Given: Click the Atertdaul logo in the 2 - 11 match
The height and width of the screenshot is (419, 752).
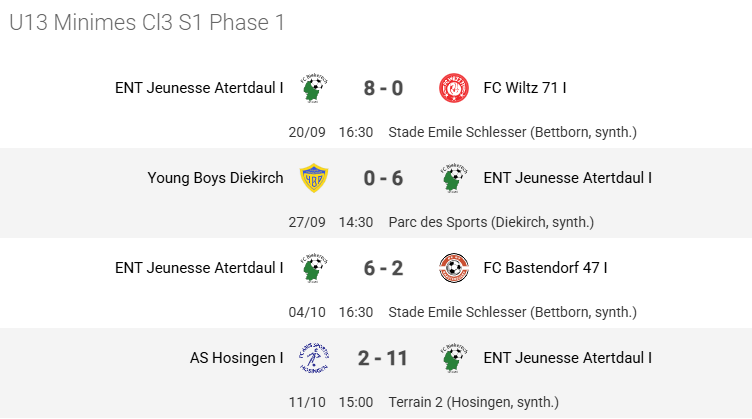Looking at the screenshot, I should coord(453,358).
